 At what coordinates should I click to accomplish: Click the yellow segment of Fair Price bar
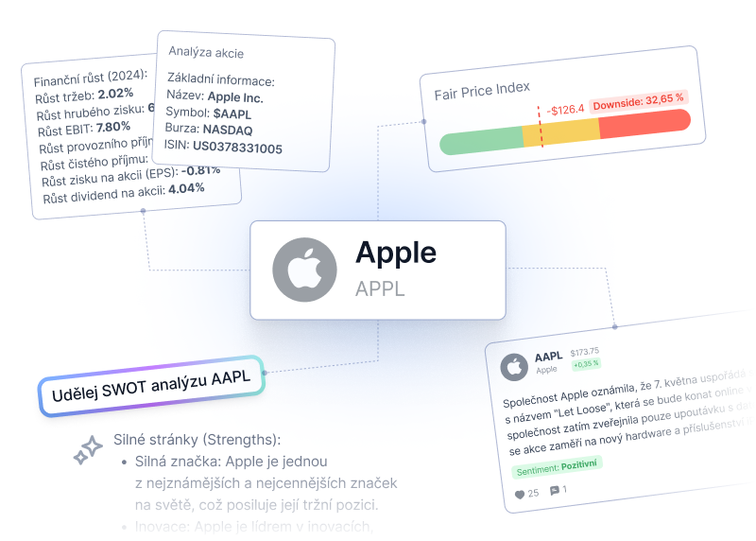click(x=561, y=131)
